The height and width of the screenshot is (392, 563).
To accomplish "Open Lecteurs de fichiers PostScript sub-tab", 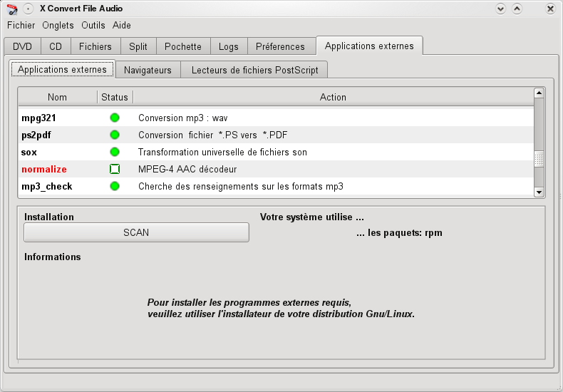I will click(254, 70).
